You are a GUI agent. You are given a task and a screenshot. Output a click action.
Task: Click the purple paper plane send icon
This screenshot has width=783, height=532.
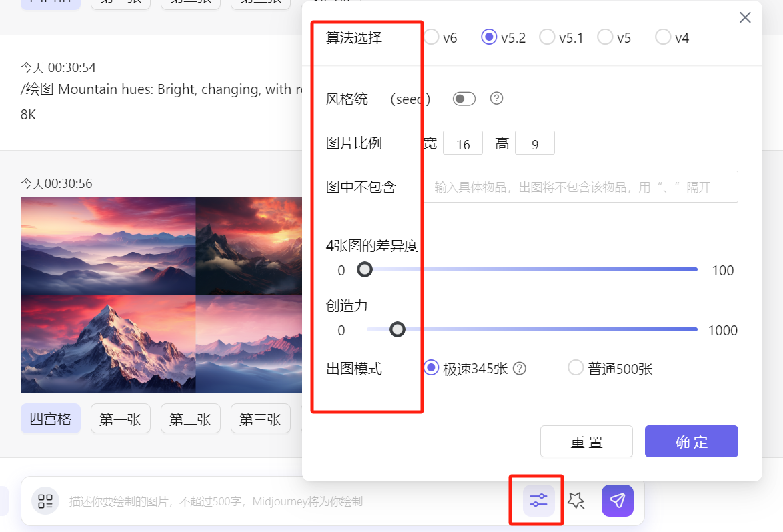click(x=616, y=501)
